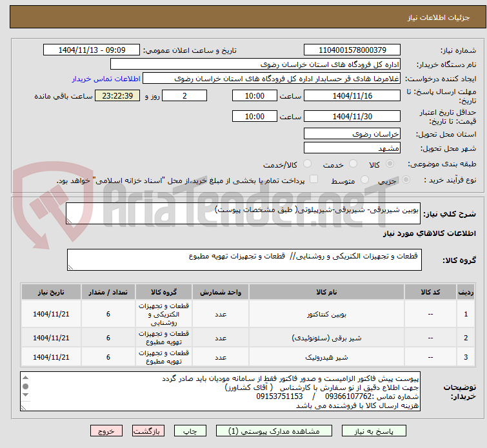The image size is (487, 448).
Task: Open اطلاعات تماس خریدار link
Action: 106,79
